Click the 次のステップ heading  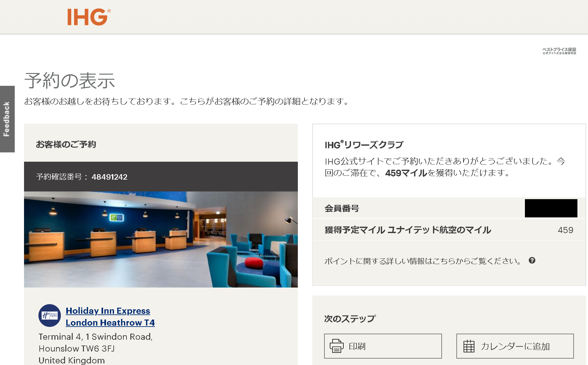(x=350, y=319)
